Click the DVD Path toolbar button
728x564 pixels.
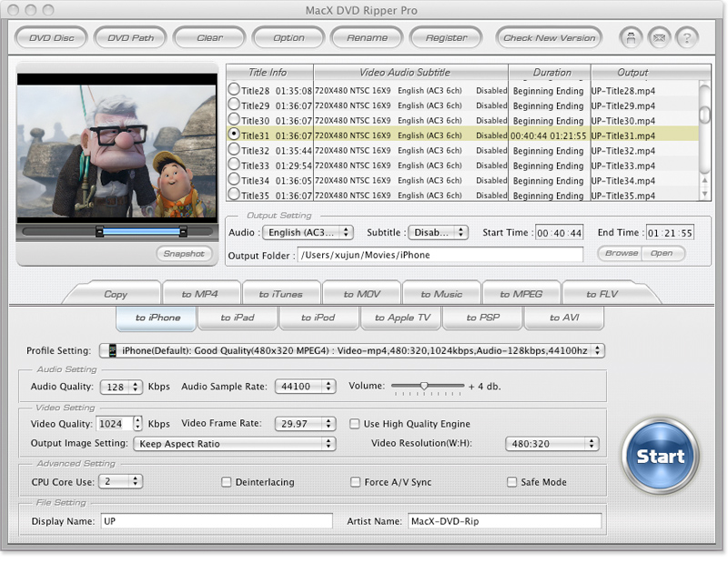(x=130, y=38)
